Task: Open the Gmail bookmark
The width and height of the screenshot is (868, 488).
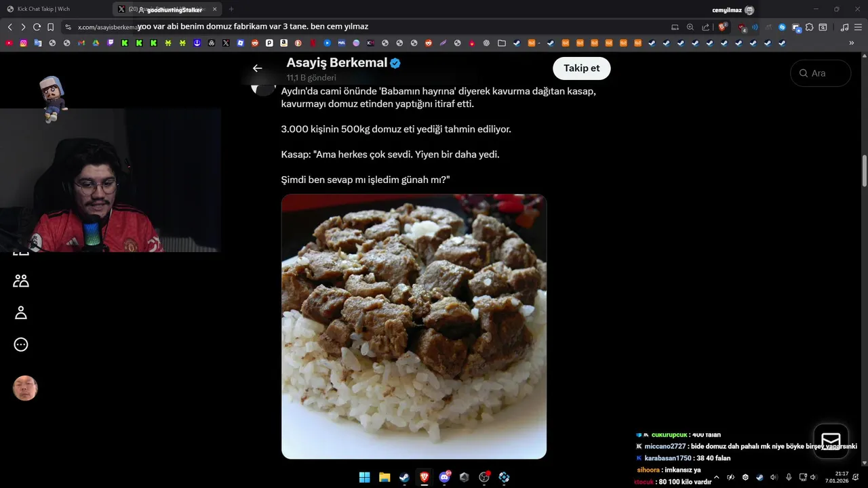Action: point(81,43)
